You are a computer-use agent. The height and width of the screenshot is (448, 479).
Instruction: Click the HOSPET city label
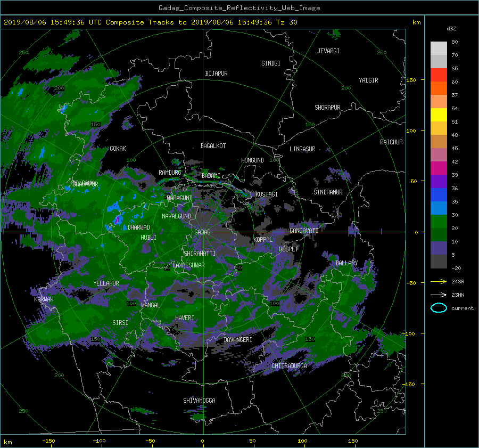pyautogui.click(x=288, y=249)
